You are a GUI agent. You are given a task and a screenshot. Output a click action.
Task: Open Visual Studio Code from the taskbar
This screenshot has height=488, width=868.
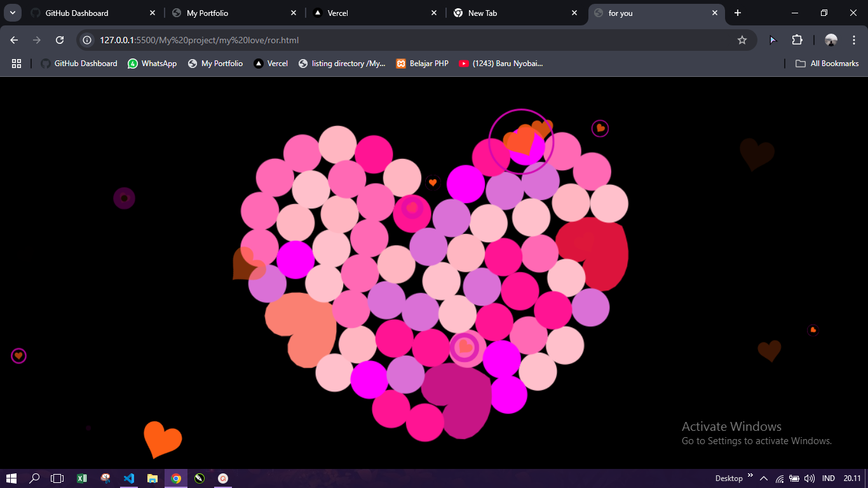coord(129,478)
